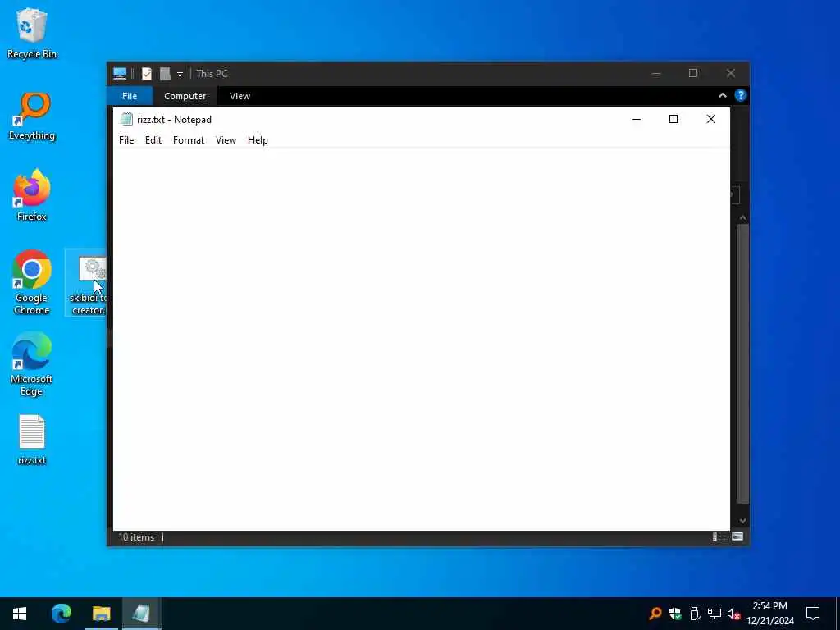
Task: Click the Explorer vertical scrollbar thumb
Action: (x=742, y=364)
